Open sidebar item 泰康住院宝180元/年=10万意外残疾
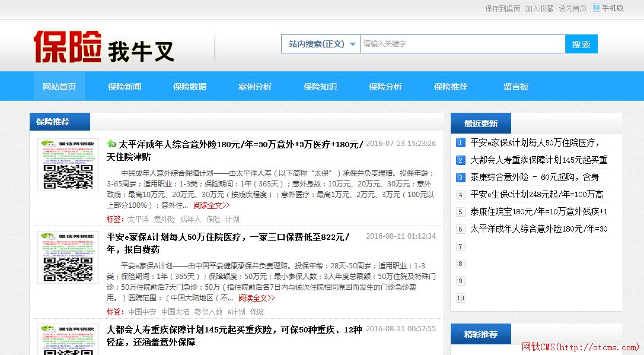Screen dimensions: 644x355 coord(539,212)
